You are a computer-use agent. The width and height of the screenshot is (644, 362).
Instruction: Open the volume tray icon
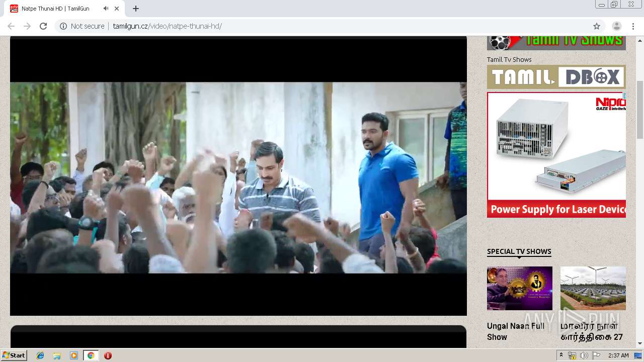coord(584,355)
